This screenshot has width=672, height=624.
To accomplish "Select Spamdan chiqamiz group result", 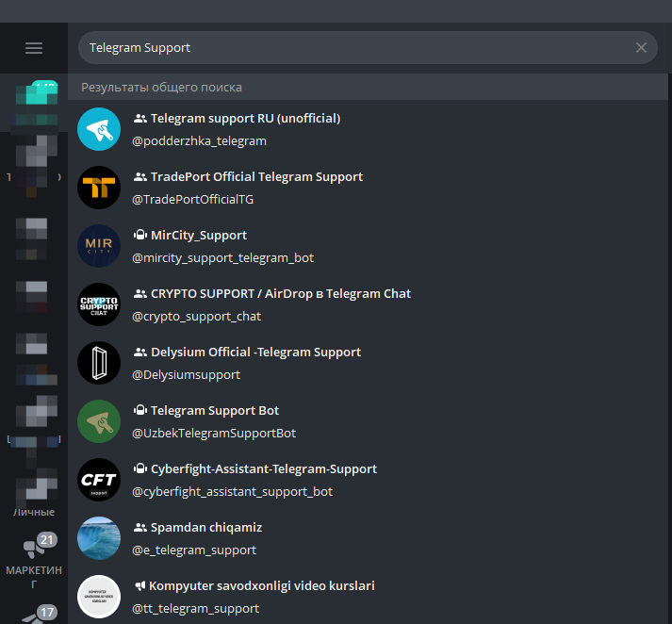I will point(368,538).
